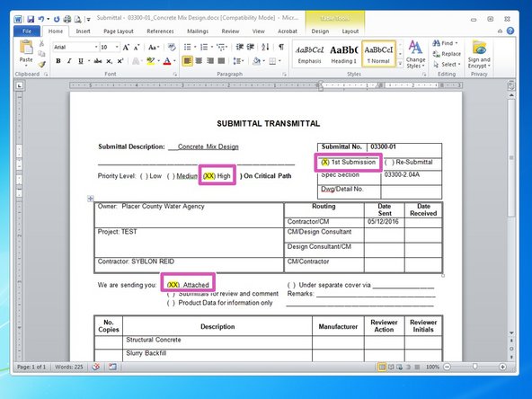Redo using the Quick Access toolbar

pos(57,19)
